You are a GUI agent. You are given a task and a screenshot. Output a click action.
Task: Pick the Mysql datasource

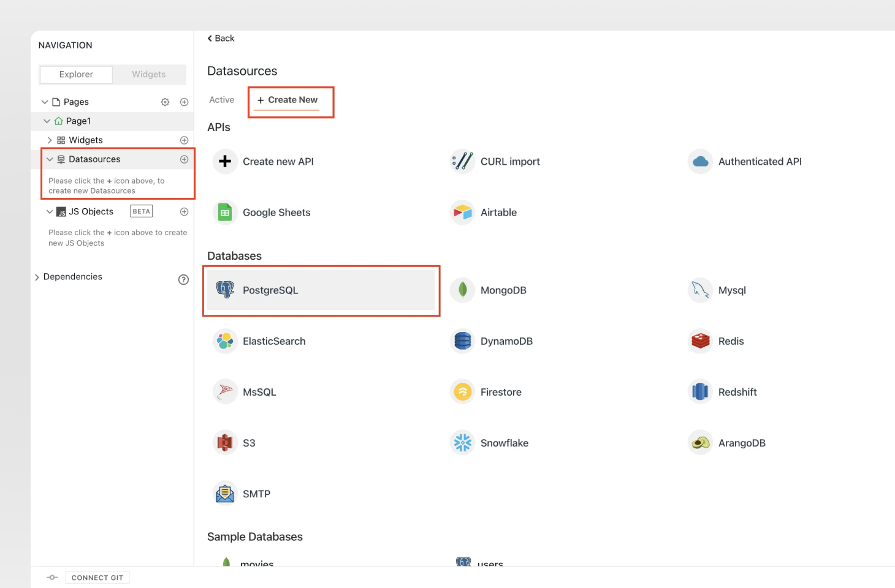(x=731, y=290)
